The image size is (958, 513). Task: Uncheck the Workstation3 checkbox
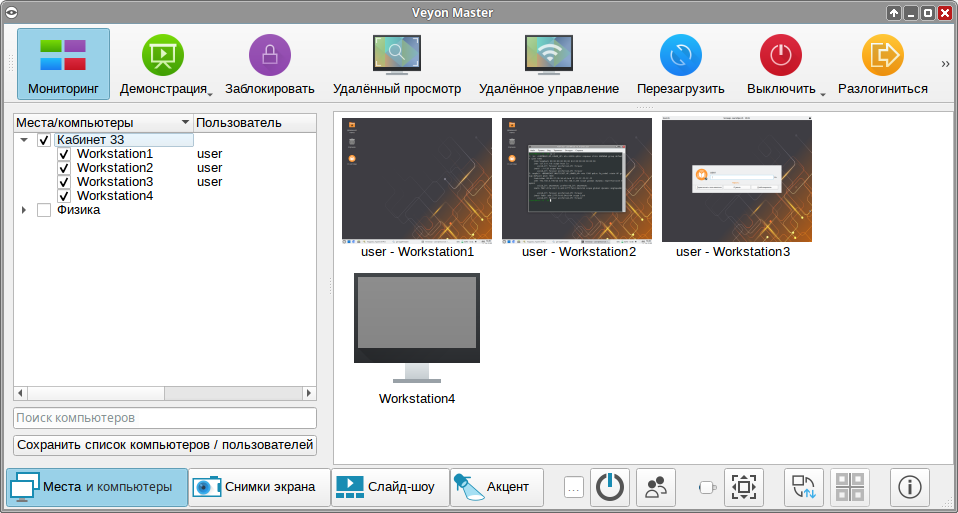tap(64, 183)
